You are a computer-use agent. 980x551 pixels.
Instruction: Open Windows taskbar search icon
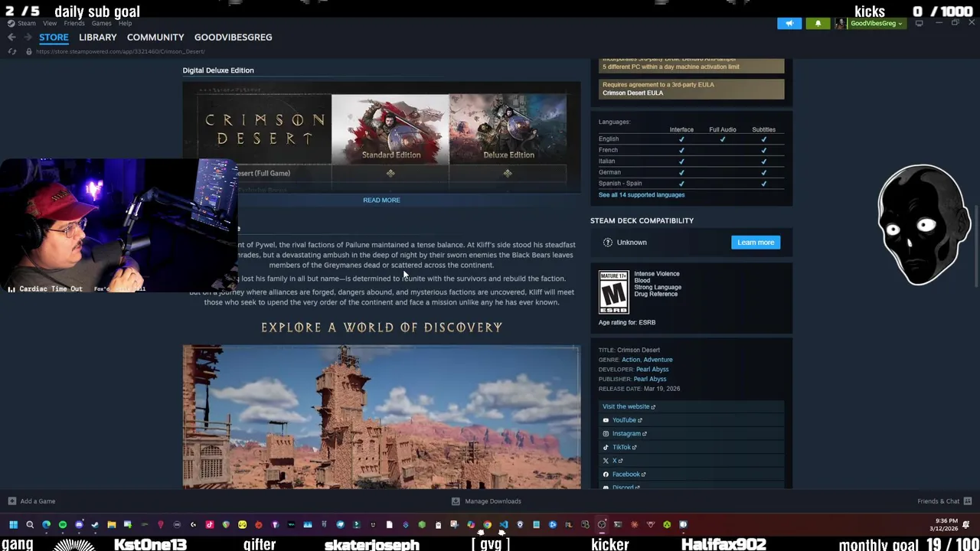click(x=30, y=524)
